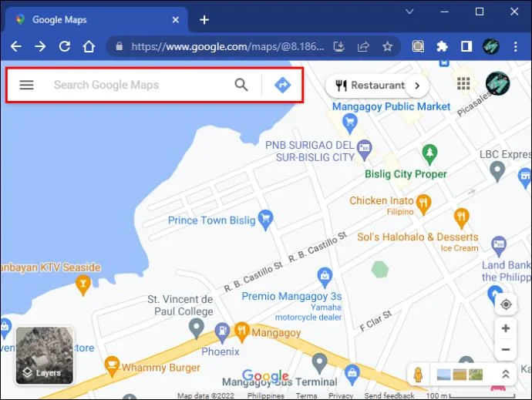Click the magnifying glass search icon

tap(241, 85)
